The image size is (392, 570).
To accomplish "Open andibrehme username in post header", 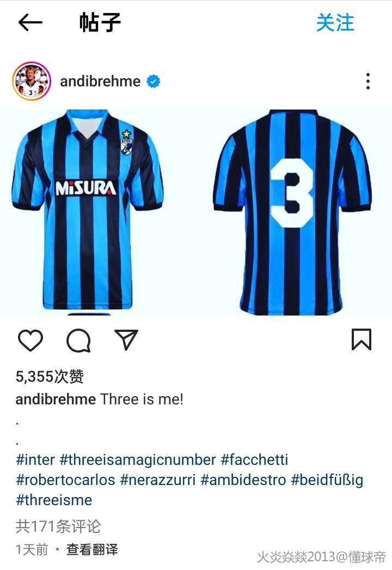I will (x=100, y=81).
